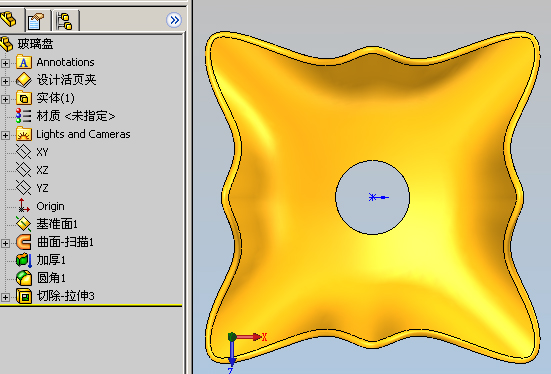Click the 实体(1) label
Screen dimensions: 551x374
56,98
